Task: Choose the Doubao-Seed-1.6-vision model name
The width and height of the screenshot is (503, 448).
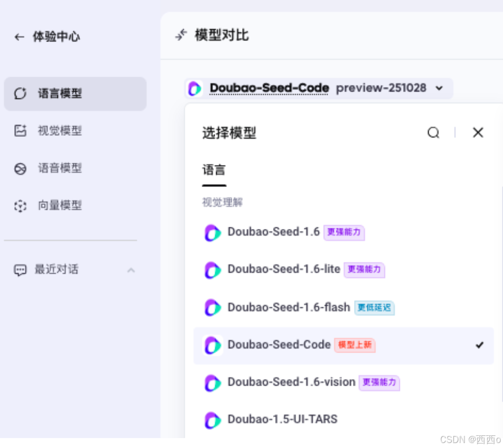Action: (291, 382)
